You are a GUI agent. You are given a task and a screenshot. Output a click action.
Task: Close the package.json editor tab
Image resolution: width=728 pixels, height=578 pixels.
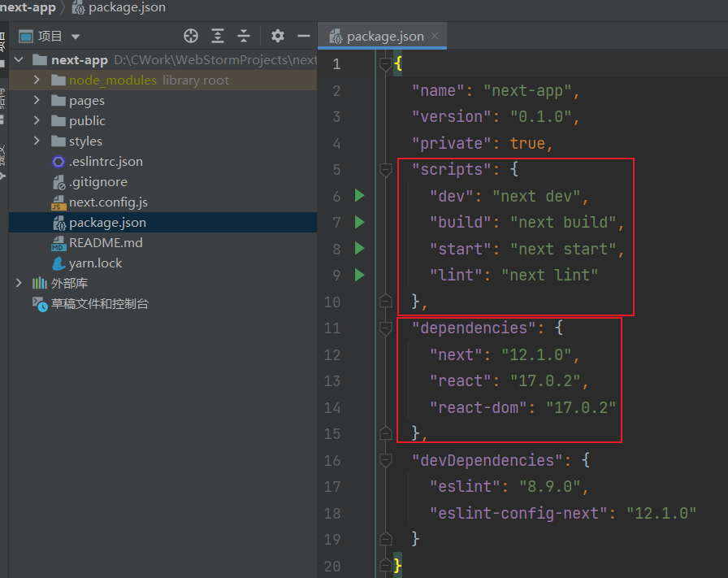pos(435,36)
